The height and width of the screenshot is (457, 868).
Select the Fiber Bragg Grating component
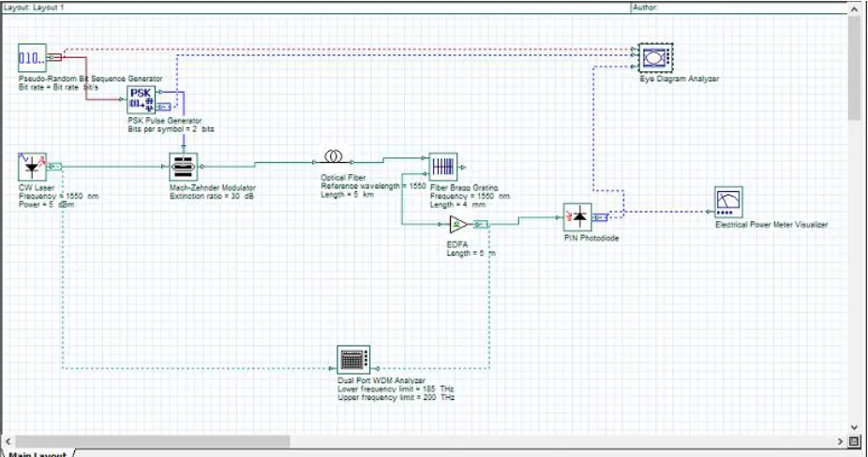coord(443,167)
